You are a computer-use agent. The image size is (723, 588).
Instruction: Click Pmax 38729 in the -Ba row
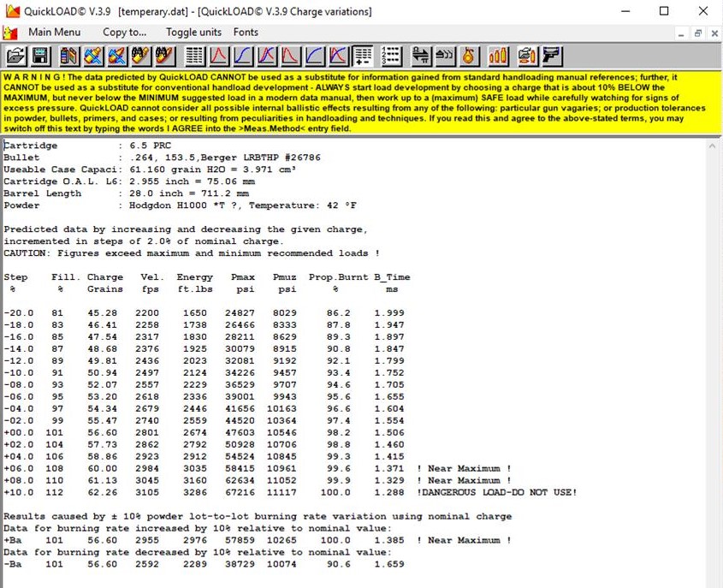click(240, 565)
